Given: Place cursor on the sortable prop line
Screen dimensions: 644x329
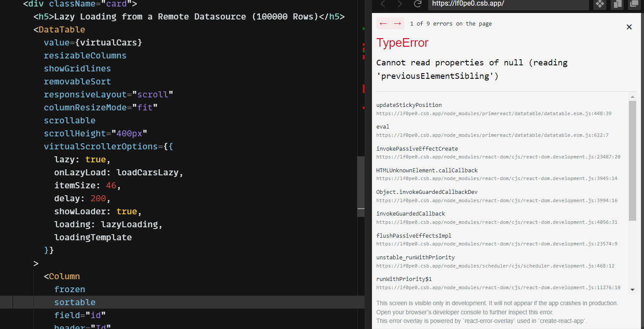Looking at the screenshot, I should click(75, 303).
